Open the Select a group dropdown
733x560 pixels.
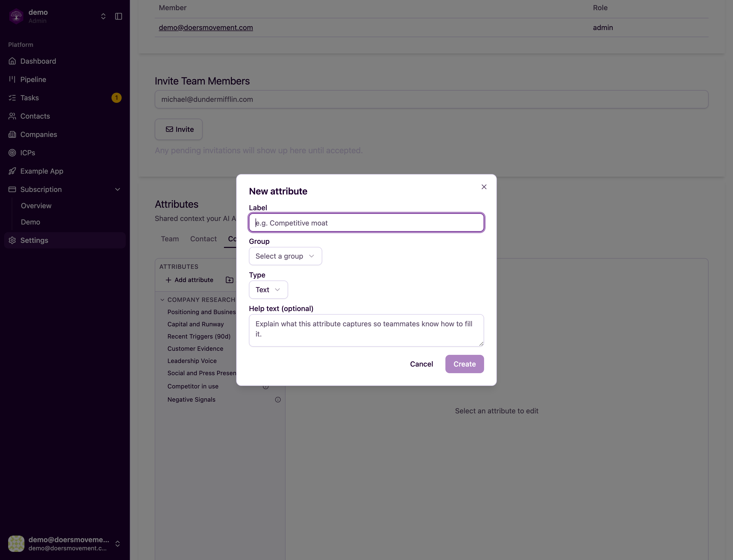click(x=285, y=256)
